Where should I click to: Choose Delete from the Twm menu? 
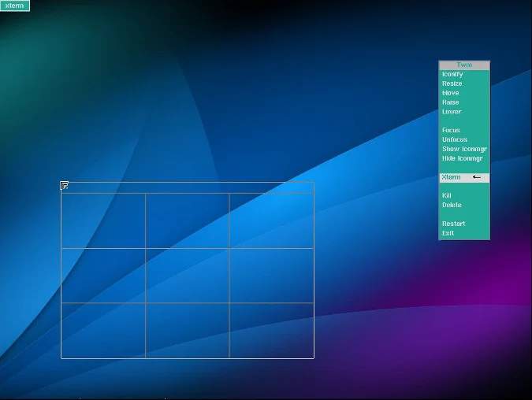(x=464, y=205)
